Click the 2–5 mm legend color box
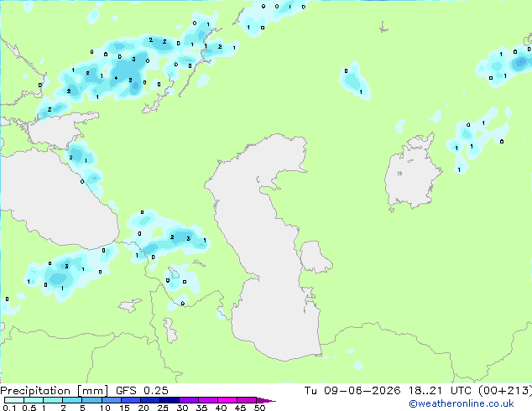This screenshot has height=411, width=532. pyautogui.click(x=72, y=400)
